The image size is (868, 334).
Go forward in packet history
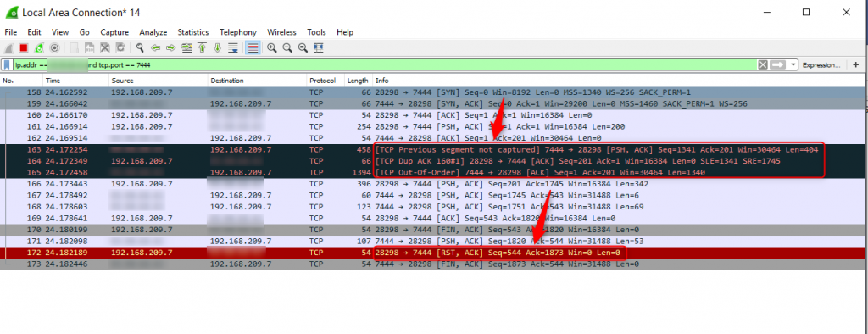(x=170, y=48)
